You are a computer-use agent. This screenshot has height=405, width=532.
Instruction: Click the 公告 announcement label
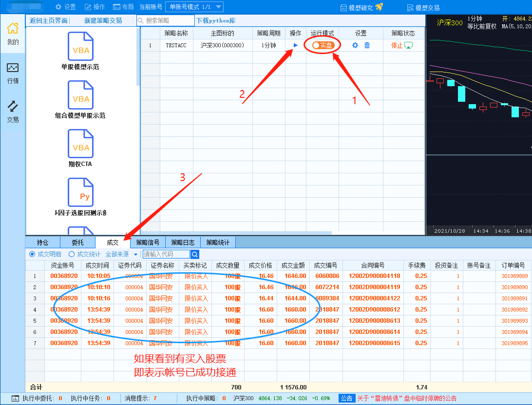[x=347, y=398]
